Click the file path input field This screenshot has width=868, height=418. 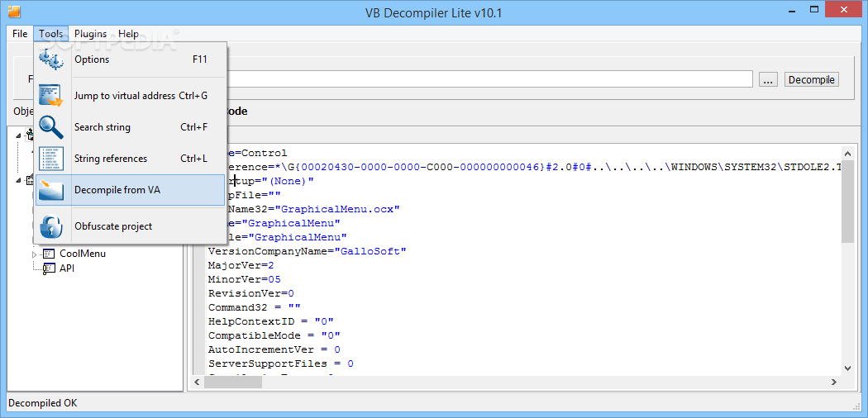(x=489, y=79)
